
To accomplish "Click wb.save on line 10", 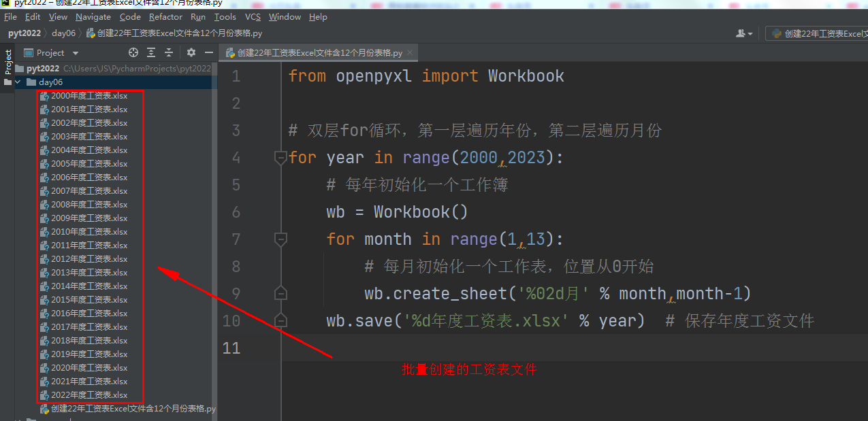I will [359, 321].
